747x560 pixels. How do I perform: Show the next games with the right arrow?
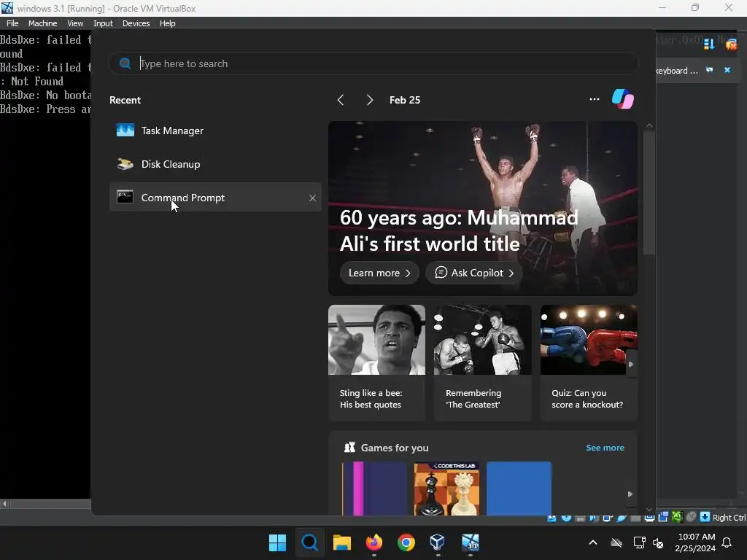click(630, 494)
